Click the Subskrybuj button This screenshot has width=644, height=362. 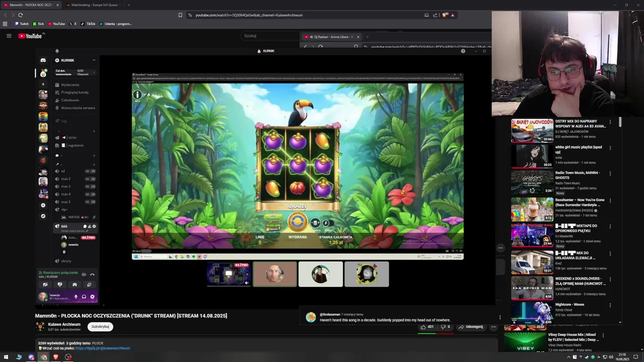(x=100, y=327)
